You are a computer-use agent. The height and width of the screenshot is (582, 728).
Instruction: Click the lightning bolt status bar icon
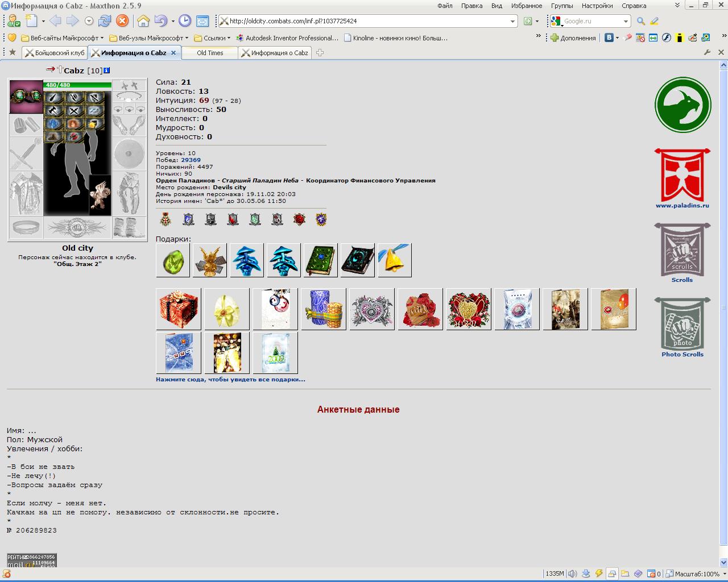[x=598, y=573]
